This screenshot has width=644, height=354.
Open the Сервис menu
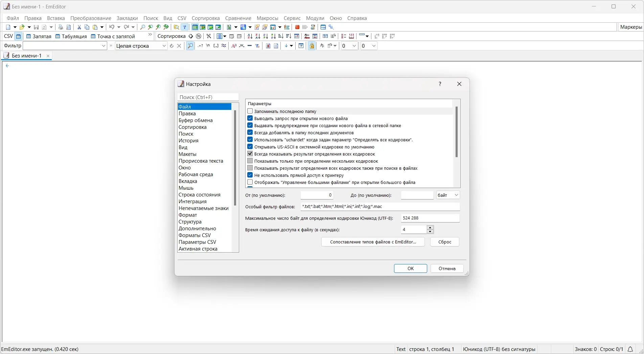tap(292, 18)
